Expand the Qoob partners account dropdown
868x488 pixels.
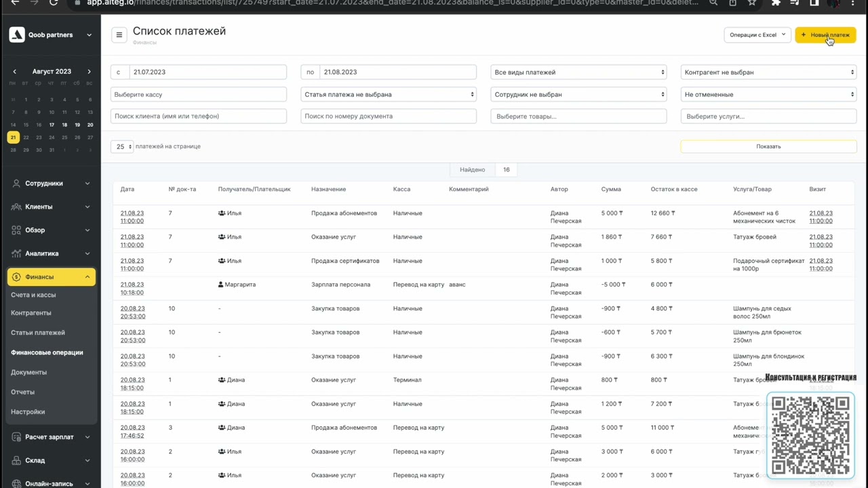(x=89, y=35)
